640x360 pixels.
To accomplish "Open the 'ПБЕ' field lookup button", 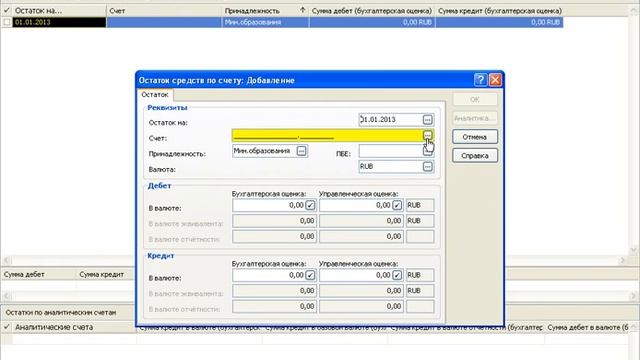I will point(427,151).
